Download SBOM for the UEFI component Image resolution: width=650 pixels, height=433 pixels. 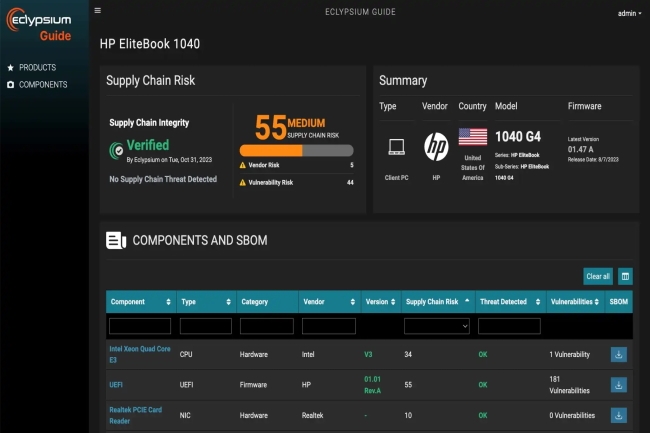pyautogui.click(x=618, y=385)
